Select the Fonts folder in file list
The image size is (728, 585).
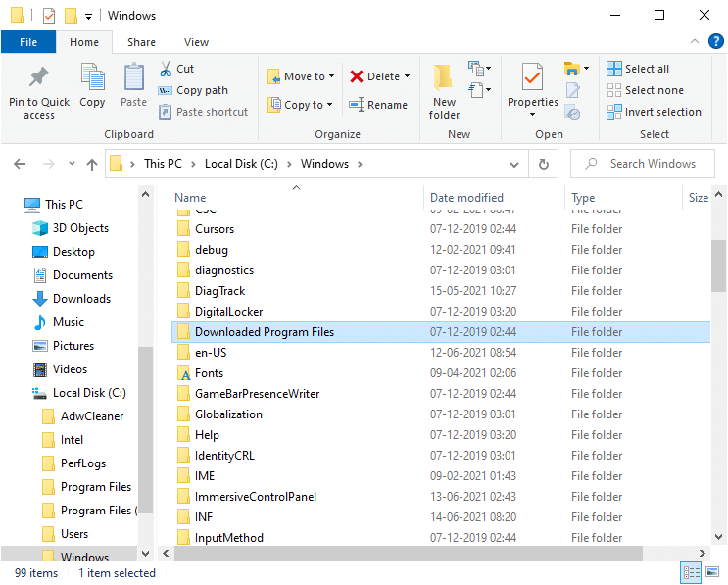point(209,373)
